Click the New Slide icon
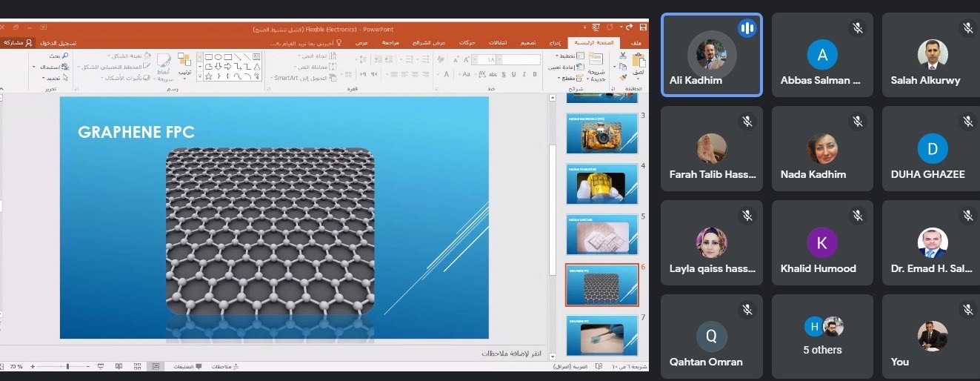The width and height of the screenshot is (980, 381). [x=596, y=59]
